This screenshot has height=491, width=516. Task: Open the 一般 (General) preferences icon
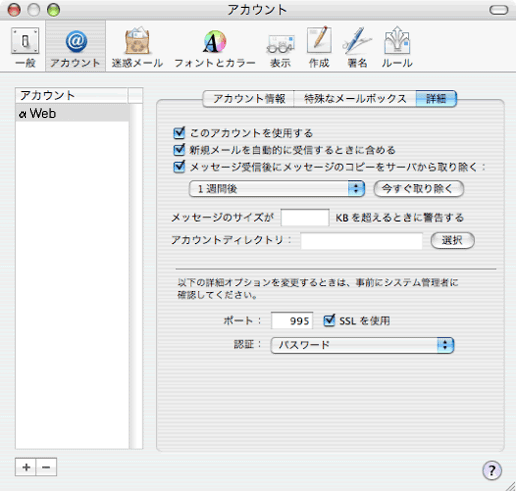tap(25, 41)
